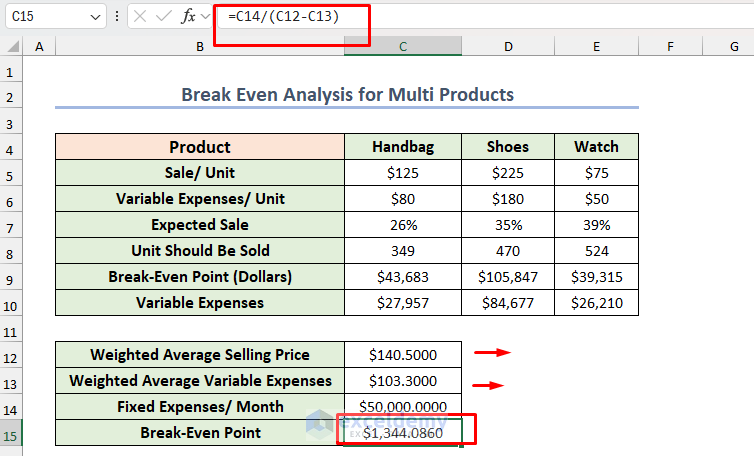754x456 pixels.
Task: Click the Weighted Average Selling Price value cell
Action: (x=402, y=354)
